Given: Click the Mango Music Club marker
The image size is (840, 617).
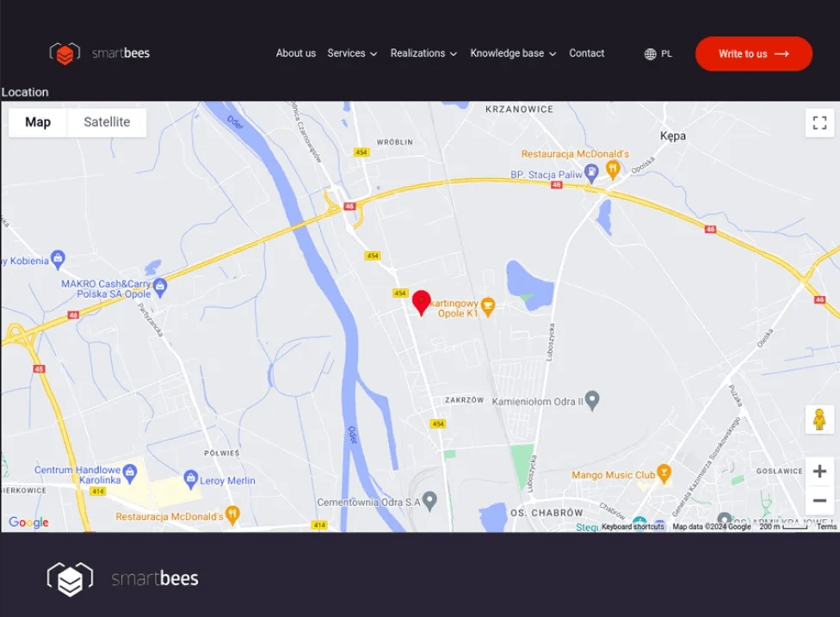Looking at the screenshot, I should (664, 474).
